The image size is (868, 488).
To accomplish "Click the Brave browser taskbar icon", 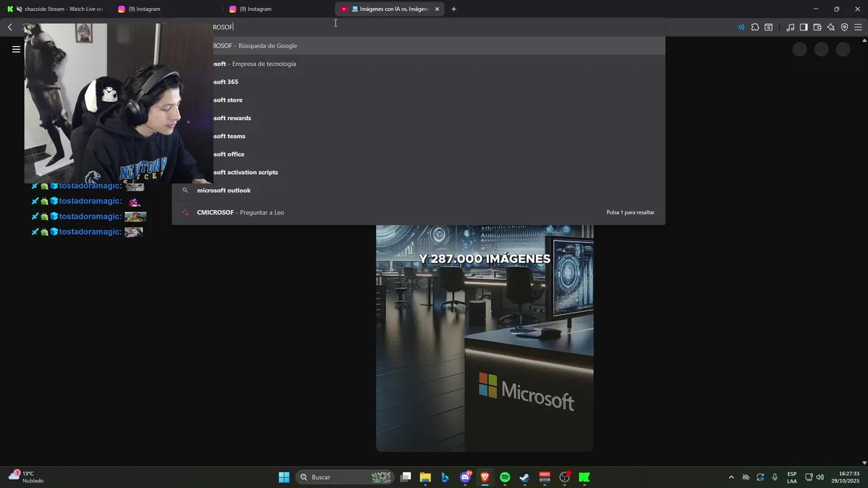I will coord(485,477).
